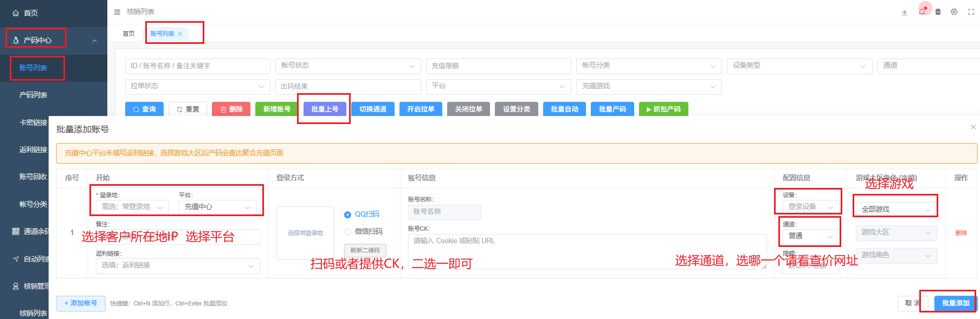This screenshot has height=319, width=980.
Task: Click the + 添加帐号 button
Action: click(x=81, y=303)
